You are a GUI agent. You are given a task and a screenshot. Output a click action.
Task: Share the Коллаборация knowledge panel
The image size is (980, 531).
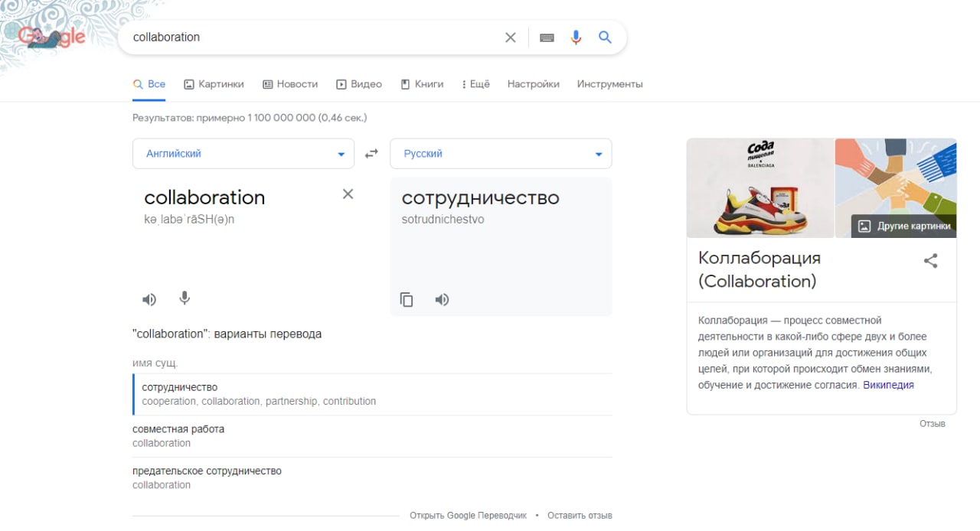pos(930,261)
